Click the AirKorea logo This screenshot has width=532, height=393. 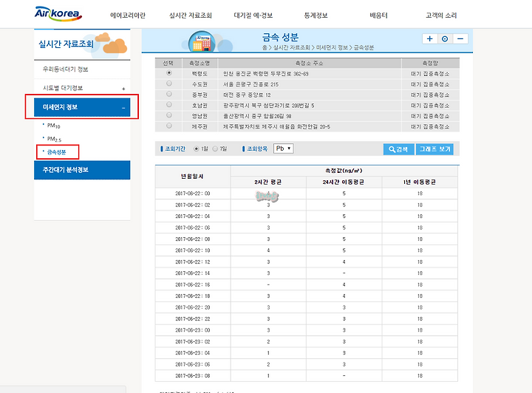pyautogui.click(x=58, y=13)
